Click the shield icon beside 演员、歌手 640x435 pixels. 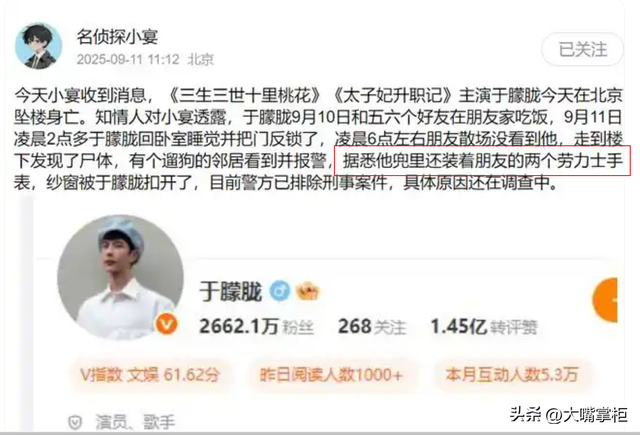(75, 422)
